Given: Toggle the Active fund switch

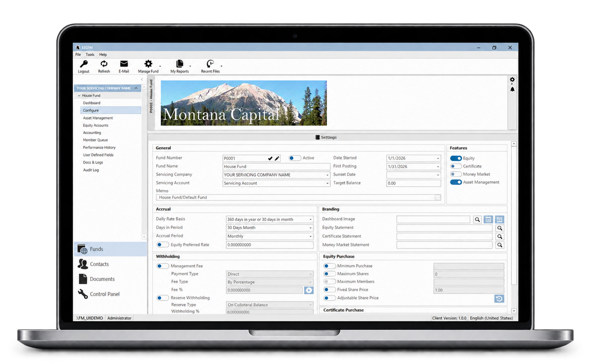Looking at the screenshot, I should (294, 158).
